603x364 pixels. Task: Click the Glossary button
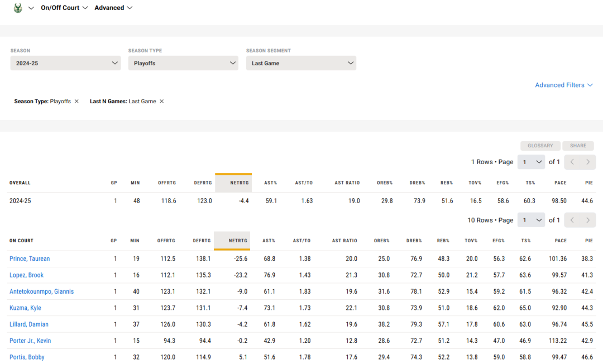click(540, 146)
